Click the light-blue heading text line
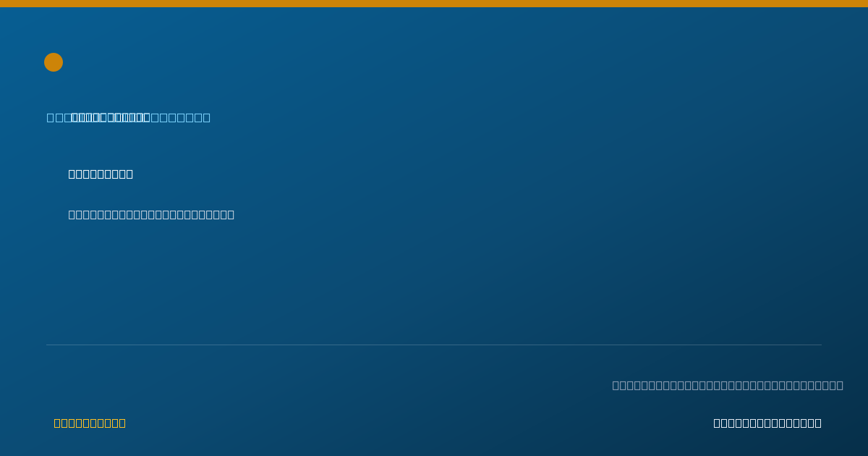 pos(129,117)
